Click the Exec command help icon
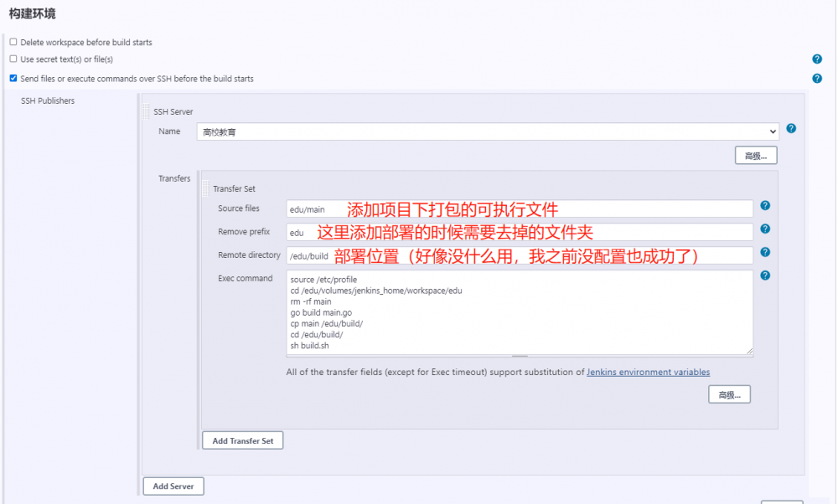Screen dimensions: 838x504 click(764, 275)
